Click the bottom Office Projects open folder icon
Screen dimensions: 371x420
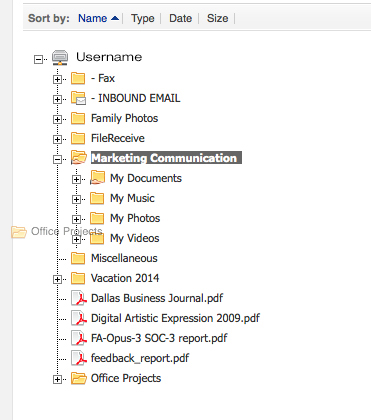[x=79, y=378]
